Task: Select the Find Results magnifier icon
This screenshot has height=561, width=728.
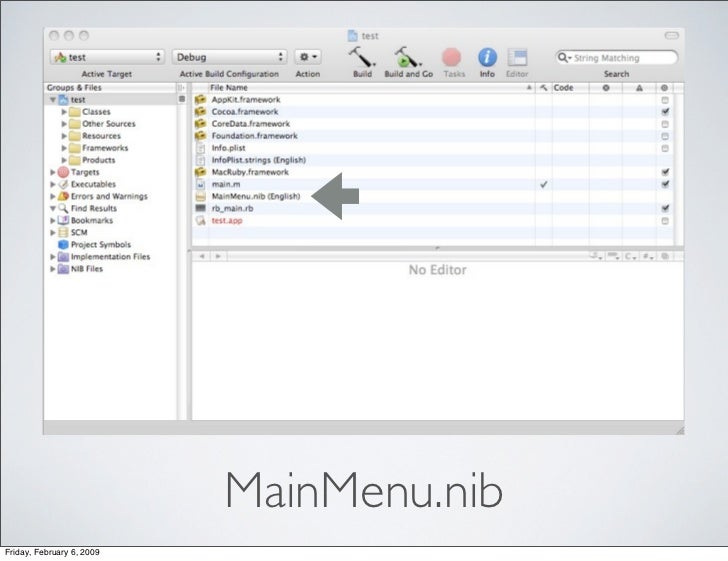Action: pos(64,208)
